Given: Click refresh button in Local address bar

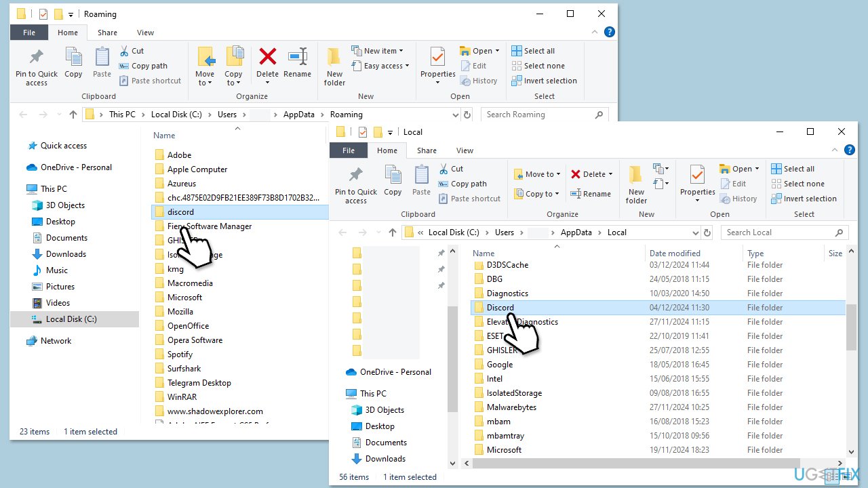Looking at the screenshot, I should 707,232.
